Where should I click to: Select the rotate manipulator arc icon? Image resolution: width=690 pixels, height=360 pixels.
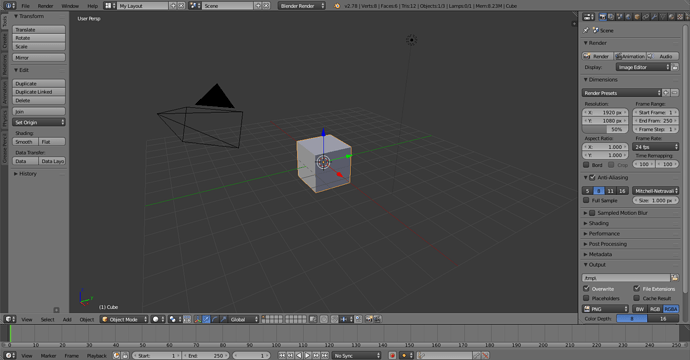pyautogui.click(x=215, y=319)
